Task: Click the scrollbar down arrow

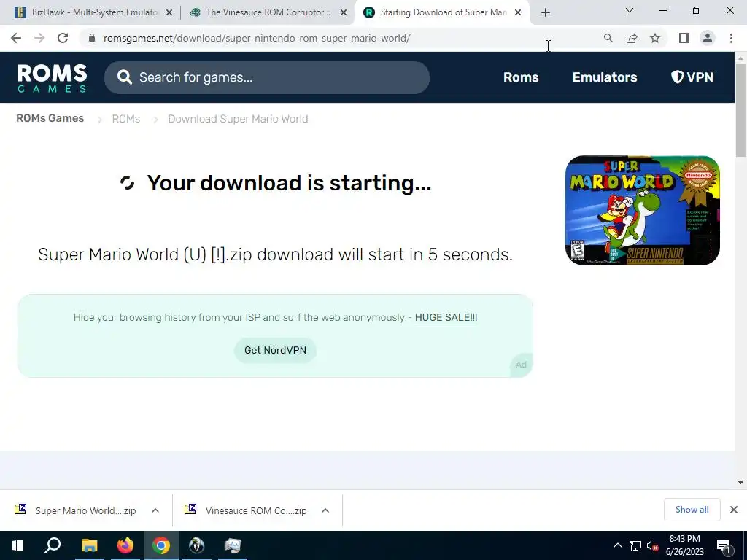Action: coord(740,483)
